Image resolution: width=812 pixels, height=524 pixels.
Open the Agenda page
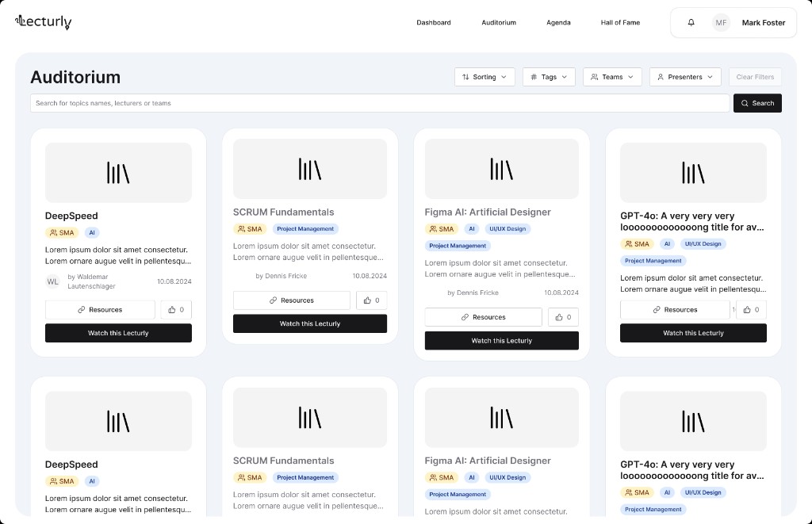[558, 23]
